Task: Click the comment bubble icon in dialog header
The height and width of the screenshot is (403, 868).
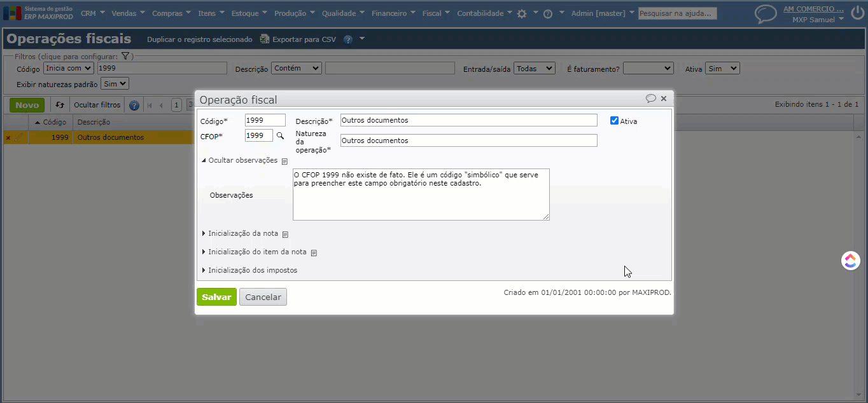Action: pos(650,99)
